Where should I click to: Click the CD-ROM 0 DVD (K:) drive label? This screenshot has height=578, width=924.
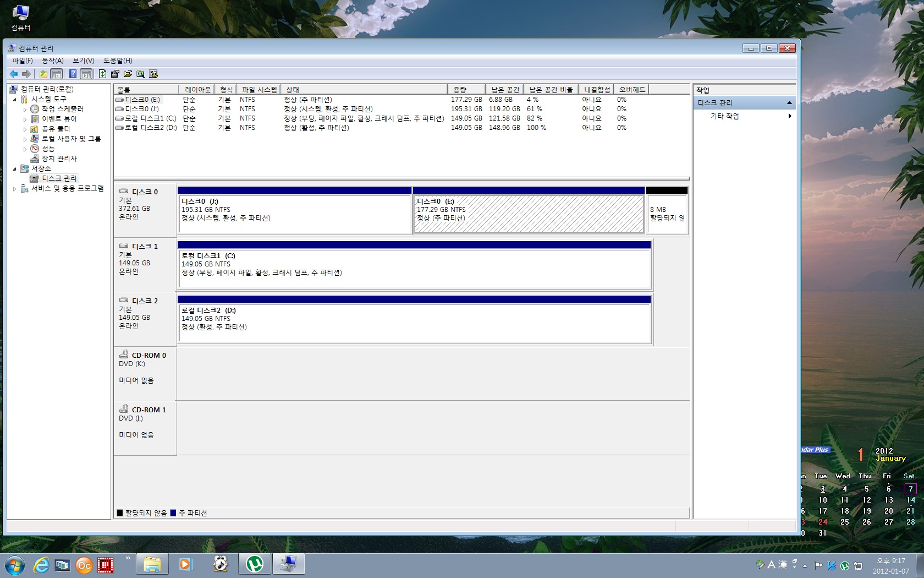click(x=145, y=373)
